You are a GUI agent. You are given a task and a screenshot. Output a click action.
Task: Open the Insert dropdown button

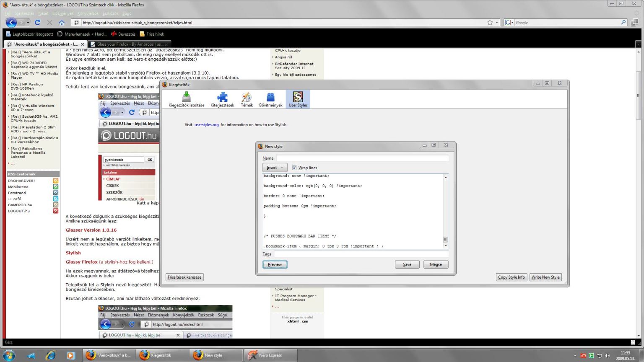click(275, 168)
